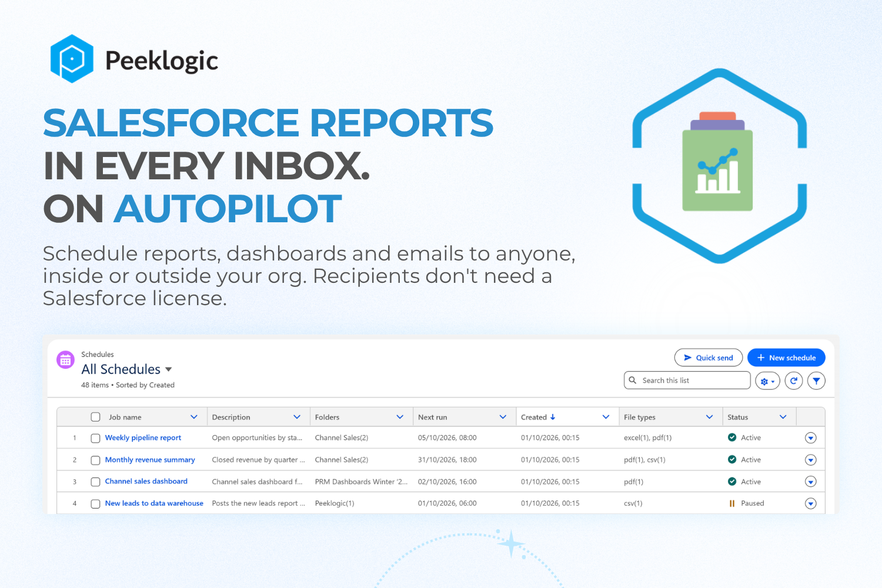Image resolution: width=882 pixels, height=588 pixels.
Task: Click the hexagon report clipboard illustration
Action: [719, 166]
